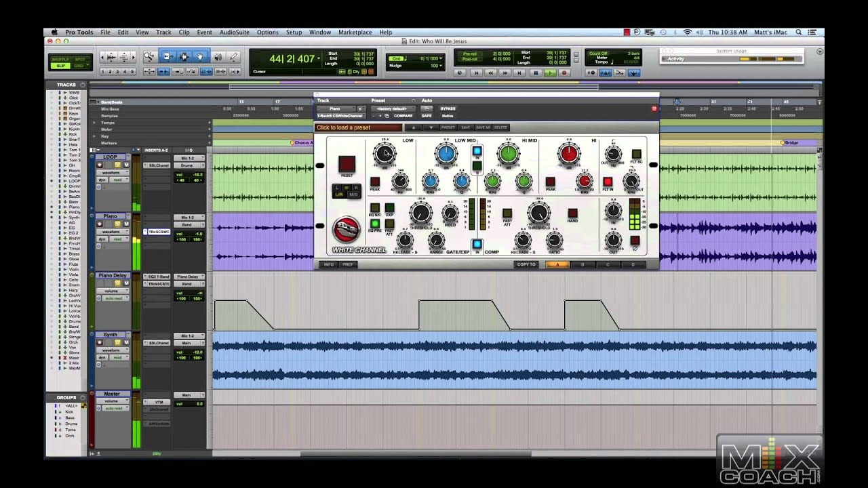Click the White Channel dinosaur logo

pyautogui.click(x=346, y=230)
